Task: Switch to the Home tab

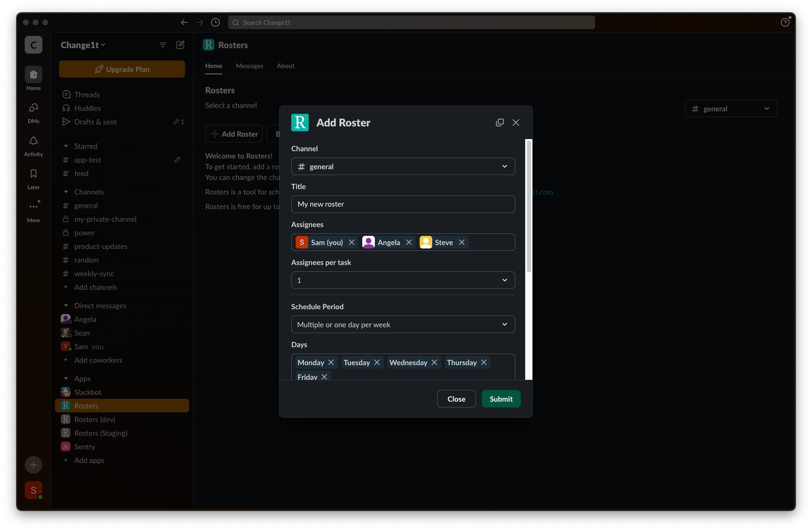Action: 213,66
